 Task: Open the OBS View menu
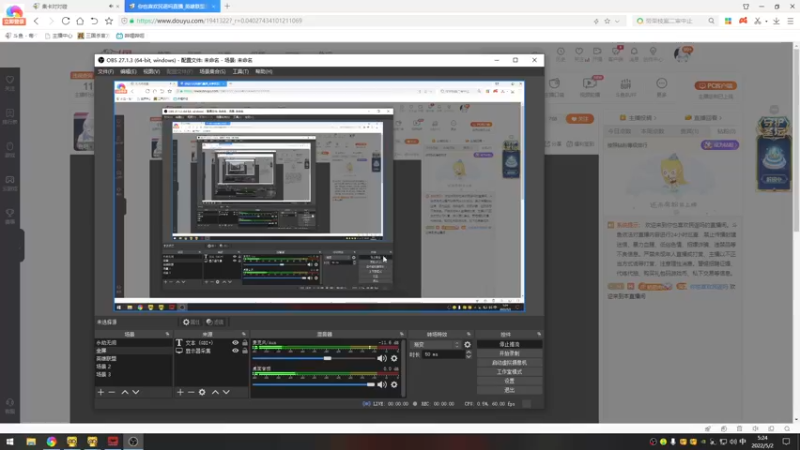coord(152,71)
